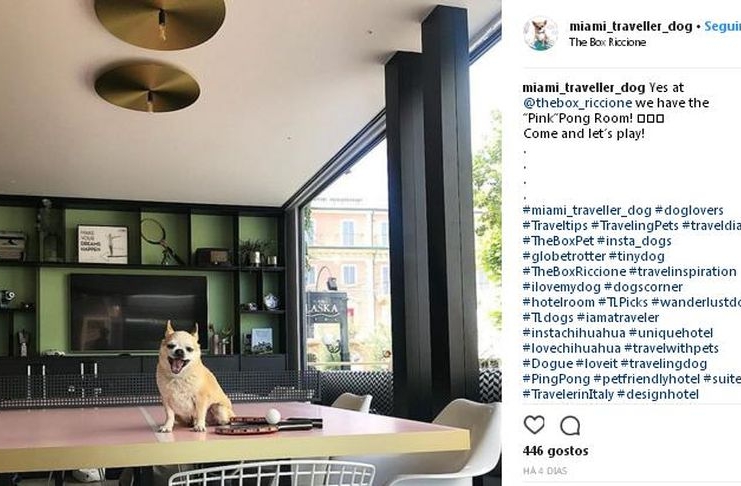Image resolution: width=741 pixels, height=486 pixels.
Task: Open the #doglovers hashtag
Action: (689, 210)
